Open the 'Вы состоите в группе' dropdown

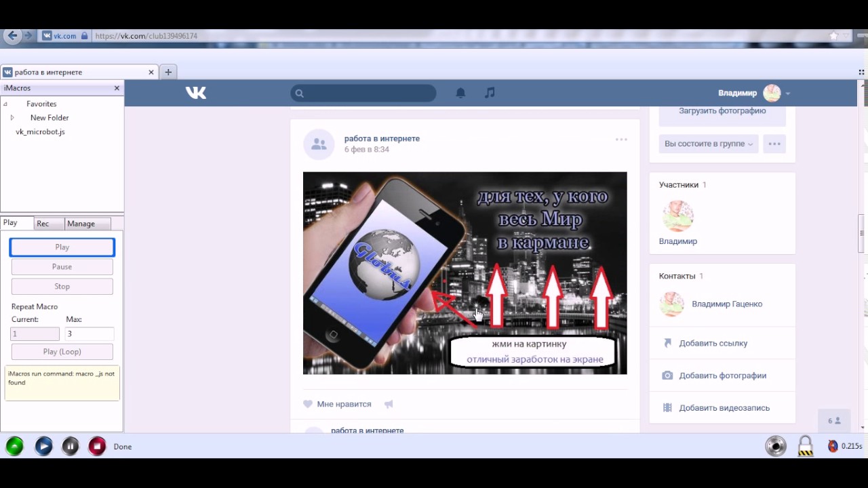709,144
